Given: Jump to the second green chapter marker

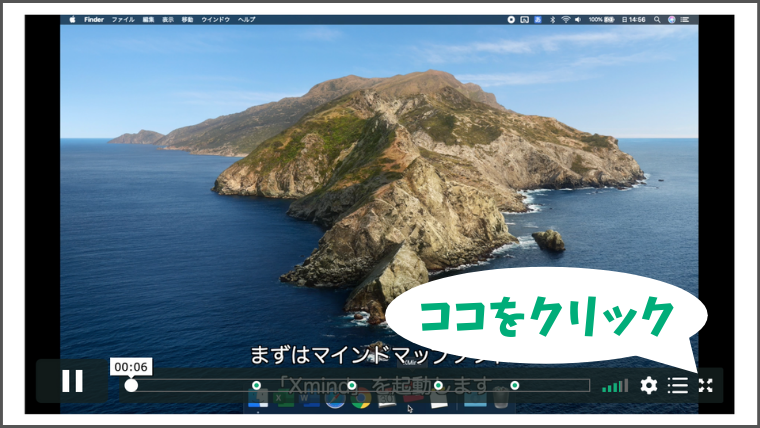Looking at the screenshot, I should (x=352, y=385).
